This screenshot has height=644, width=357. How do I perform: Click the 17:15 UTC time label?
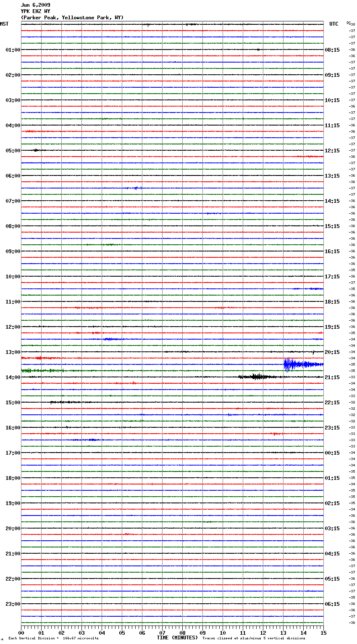click(332, 277)
